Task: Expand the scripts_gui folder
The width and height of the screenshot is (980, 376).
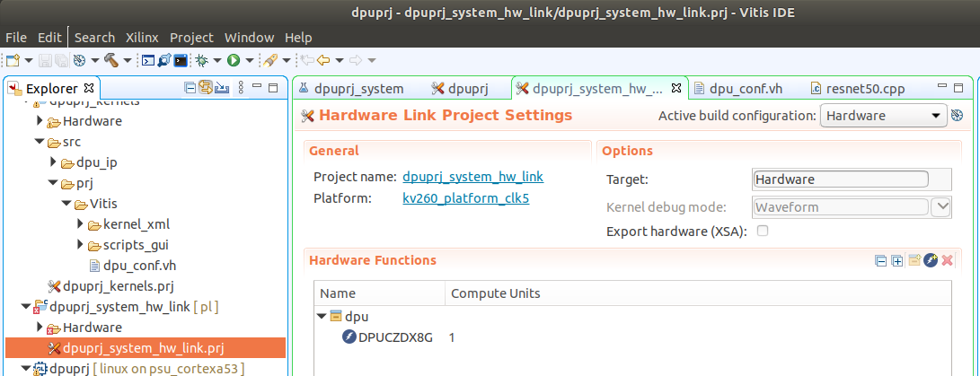Action: (80, 244)
